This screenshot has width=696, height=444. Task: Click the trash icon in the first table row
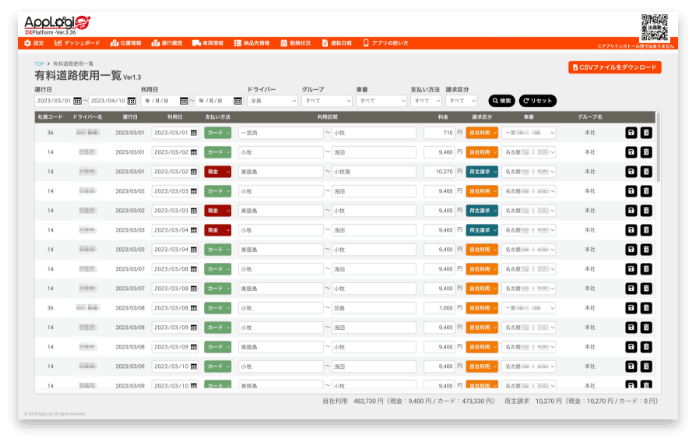(646, 132)
